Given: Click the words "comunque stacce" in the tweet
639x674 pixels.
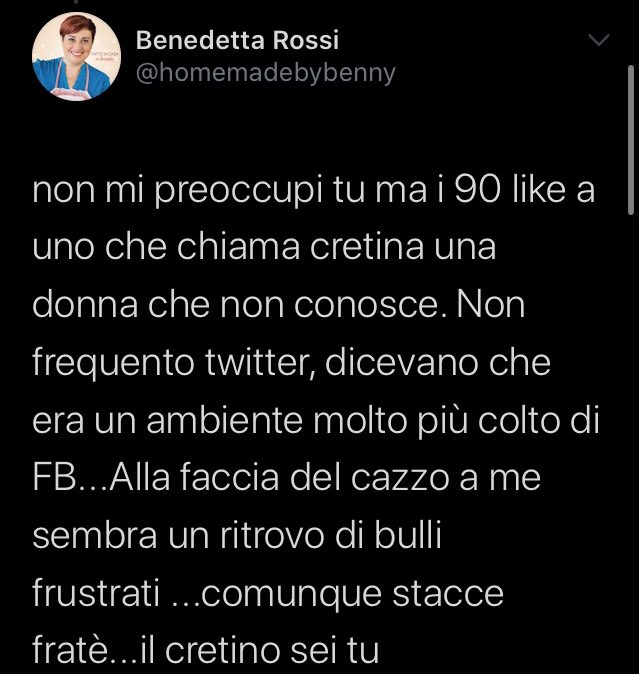Looking at the screenshot, I should 356,593.
